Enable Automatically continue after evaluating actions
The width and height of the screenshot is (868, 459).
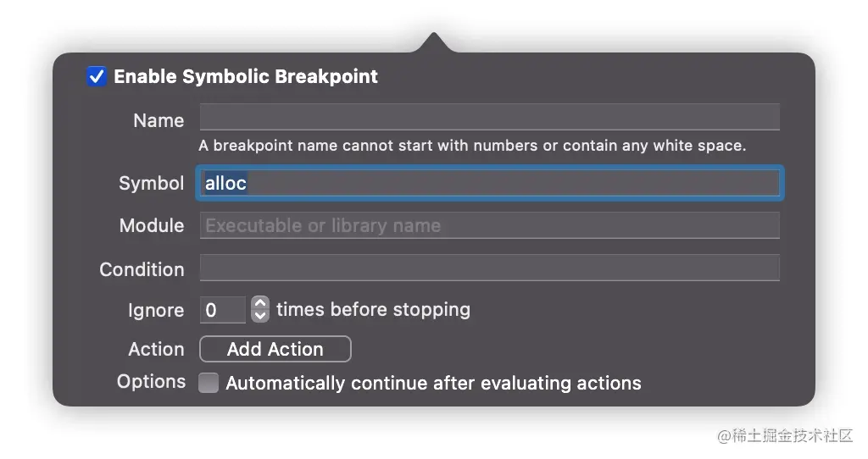[209, 383]
